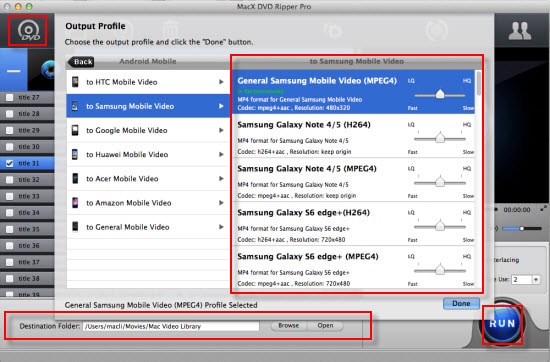Select to HTC Mobile Video
The image size is (550, 362).
148,82
